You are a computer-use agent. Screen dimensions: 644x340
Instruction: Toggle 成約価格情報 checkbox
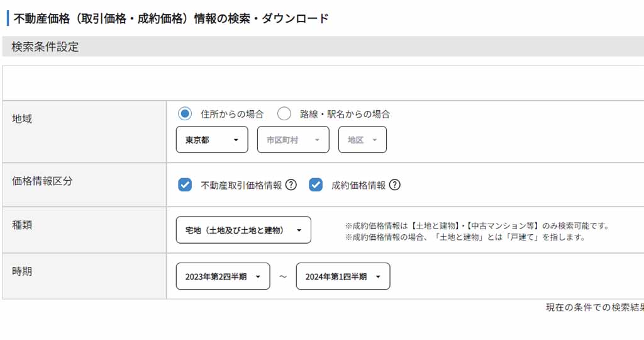coord(316,185)
